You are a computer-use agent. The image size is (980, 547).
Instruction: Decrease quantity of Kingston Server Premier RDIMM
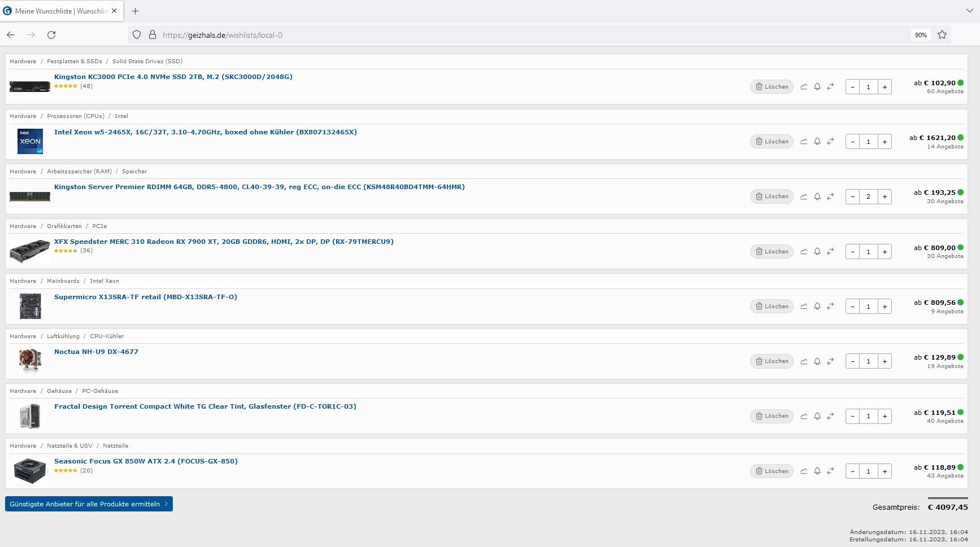click(852, 196)
